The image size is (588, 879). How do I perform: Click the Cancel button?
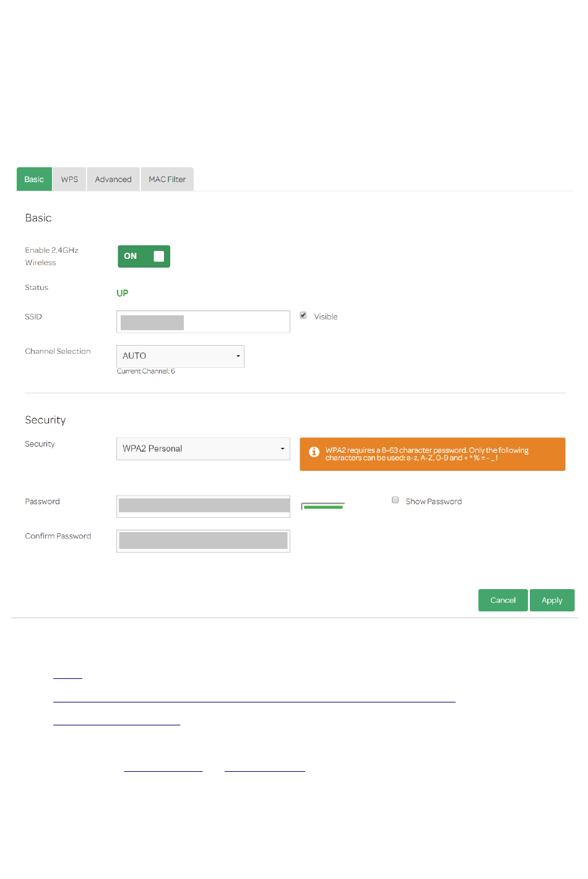click(x=503, y=600)
